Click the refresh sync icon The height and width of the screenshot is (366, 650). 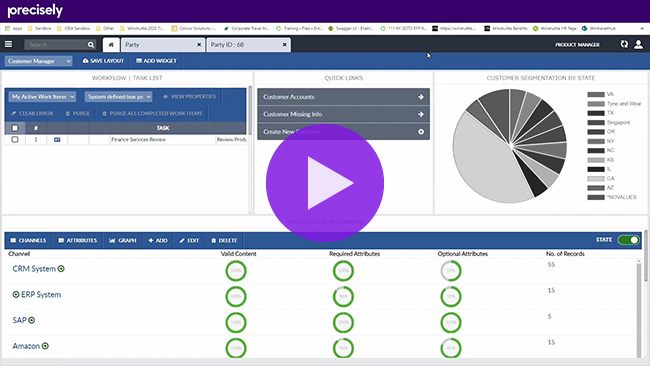point(624,44)
